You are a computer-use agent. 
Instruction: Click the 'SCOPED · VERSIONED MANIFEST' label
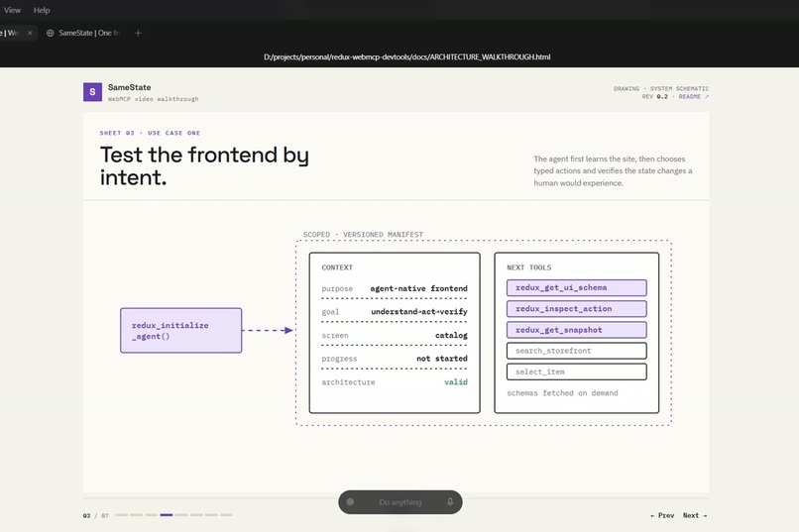coord(363,235)
